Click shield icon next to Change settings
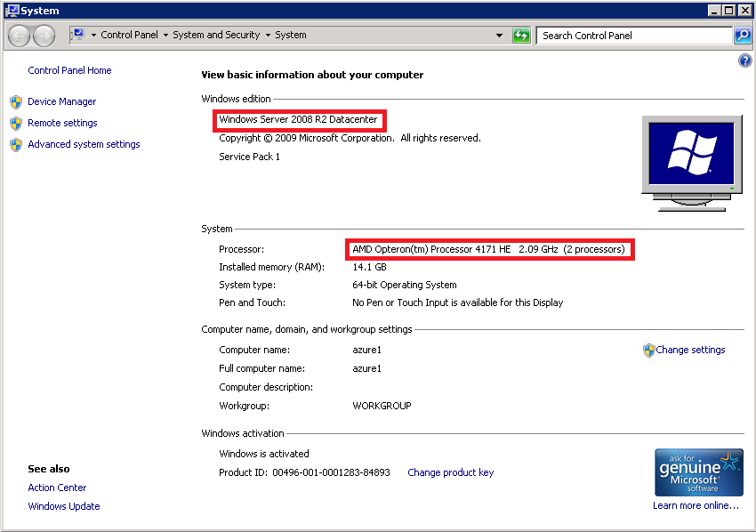 (x=649, y=351)
